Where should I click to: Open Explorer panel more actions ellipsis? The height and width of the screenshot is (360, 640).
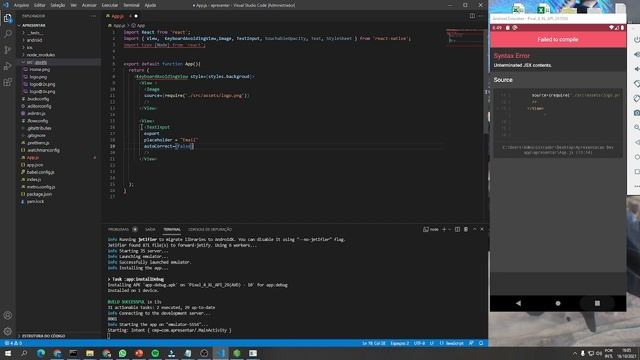tap(93, 16)
